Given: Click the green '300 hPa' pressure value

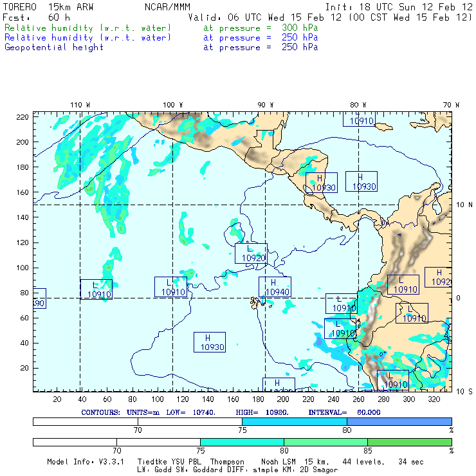Looking at the screenshot, I should 300,28.
